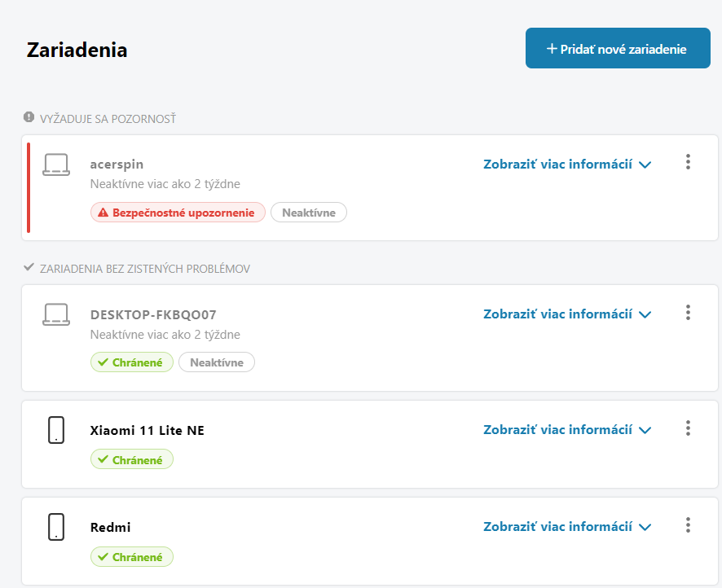Click the DESKTOP-FKBQO07 laptop icon
The height and width of the screenshot is (588, 722).
(56, 314)
